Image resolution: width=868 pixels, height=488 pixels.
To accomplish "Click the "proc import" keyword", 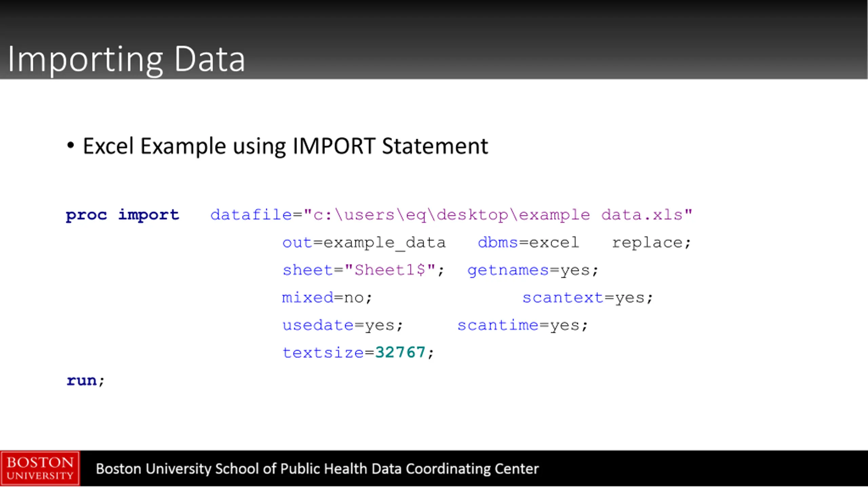I will point(122,215).
